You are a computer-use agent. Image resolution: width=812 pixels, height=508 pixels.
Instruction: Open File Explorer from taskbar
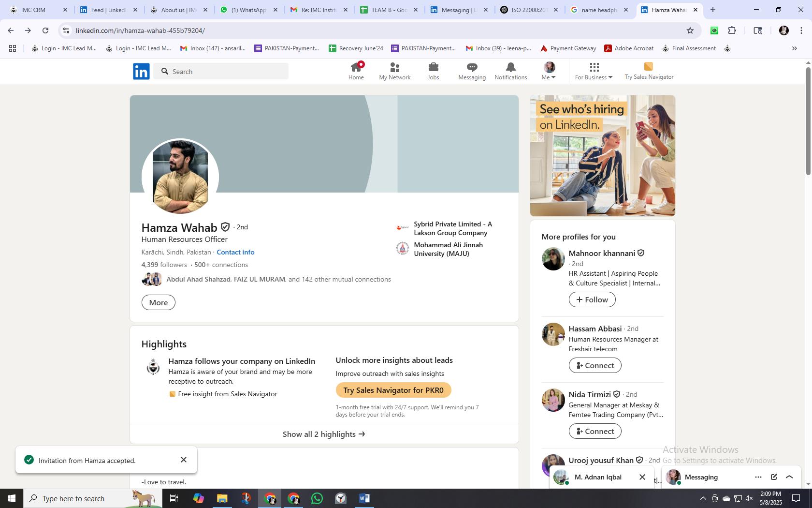pyautogui.click(x=222, y=498)
